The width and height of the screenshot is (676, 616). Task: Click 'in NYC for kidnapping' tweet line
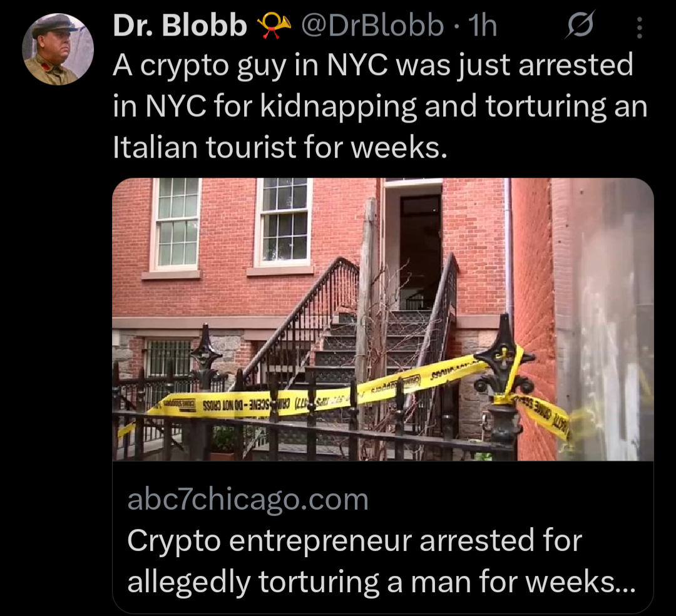coord(264,106)
